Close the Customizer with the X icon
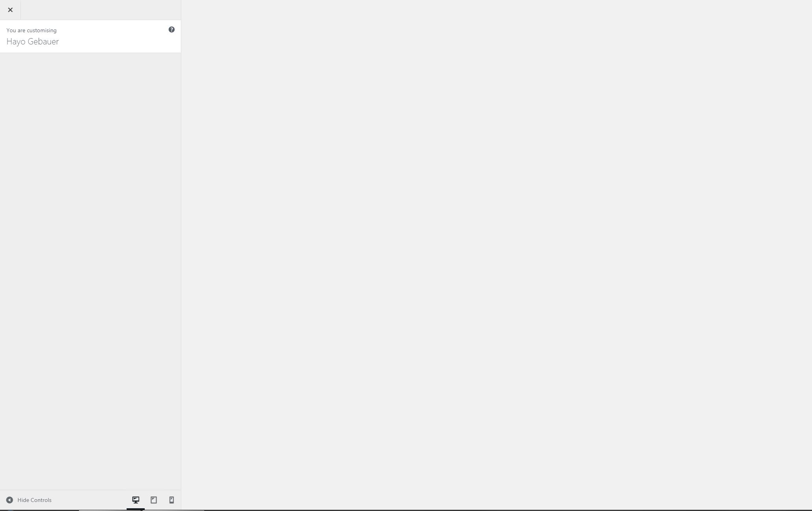The height and width of the screenshot is (511, 812). (x=10, y=10)
